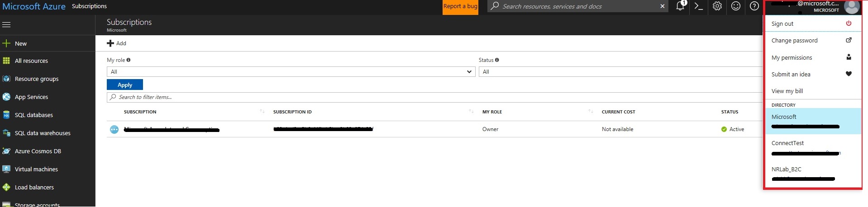Open the help question mark icon
Screen dimensions: 868x207
[x=754, y=6]
